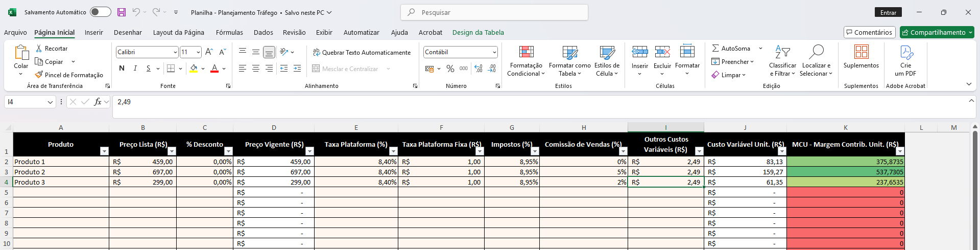The image size is (980, 250).
Task: Click the Compartilhamento button
Action: click(937, 32)
